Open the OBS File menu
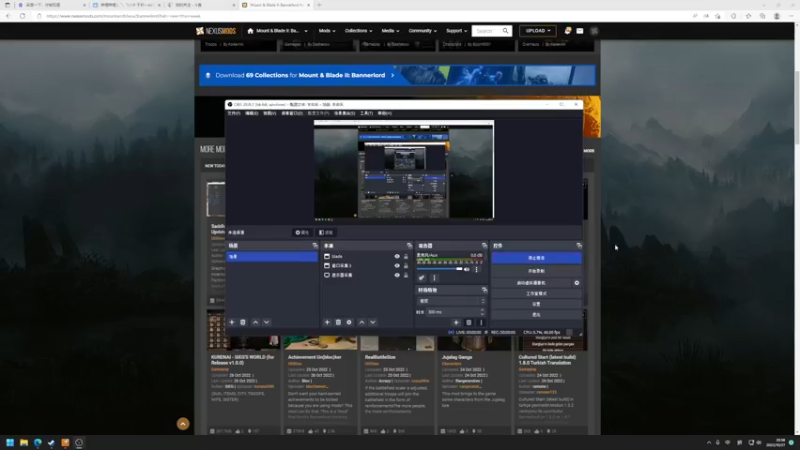 tap(234, 113)
